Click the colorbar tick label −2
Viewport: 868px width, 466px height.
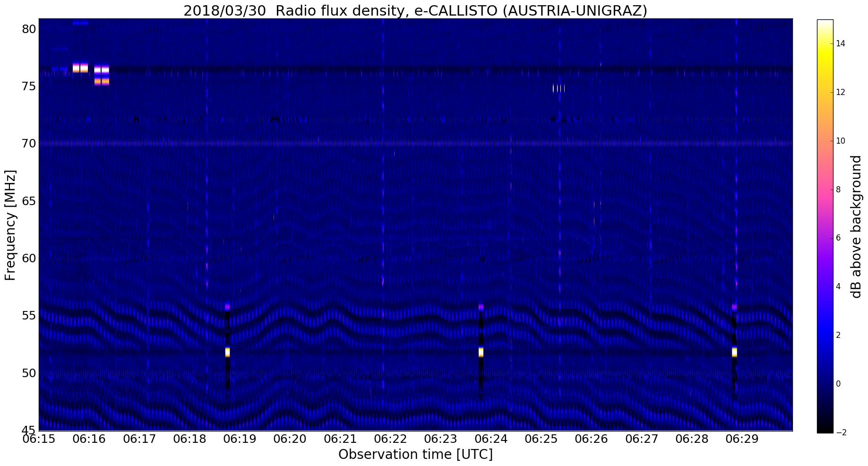tap(841, 432)
